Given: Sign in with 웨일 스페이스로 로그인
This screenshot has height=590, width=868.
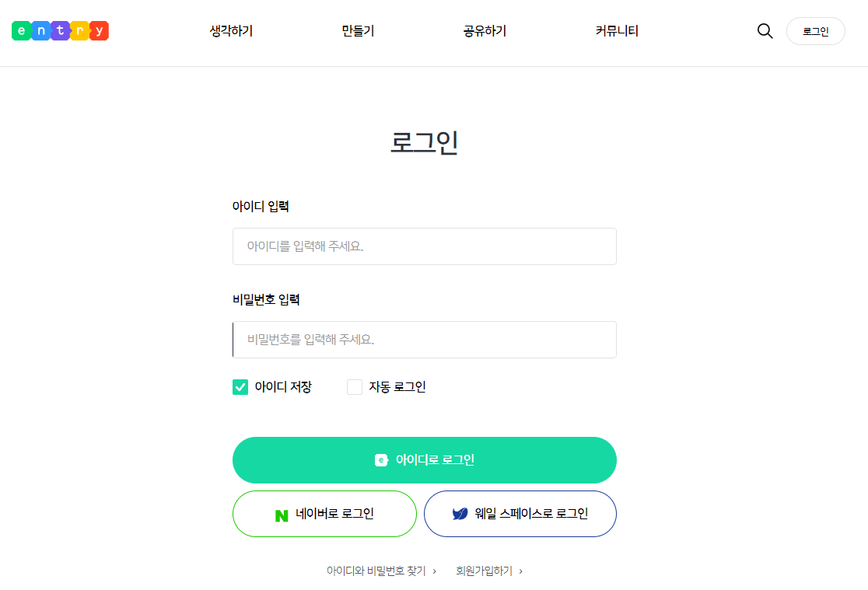Looking at the screenshot, I should [x=520, y=514].
